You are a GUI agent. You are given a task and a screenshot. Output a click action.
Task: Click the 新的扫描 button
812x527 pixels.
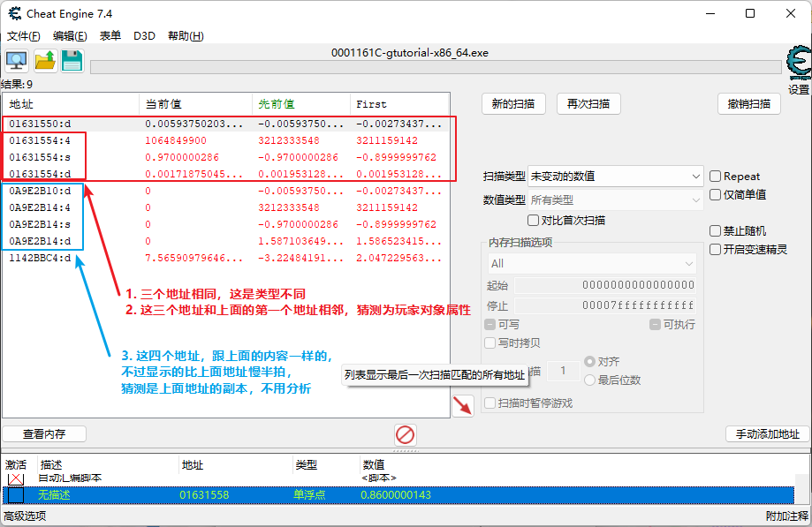tap(513, 104)
